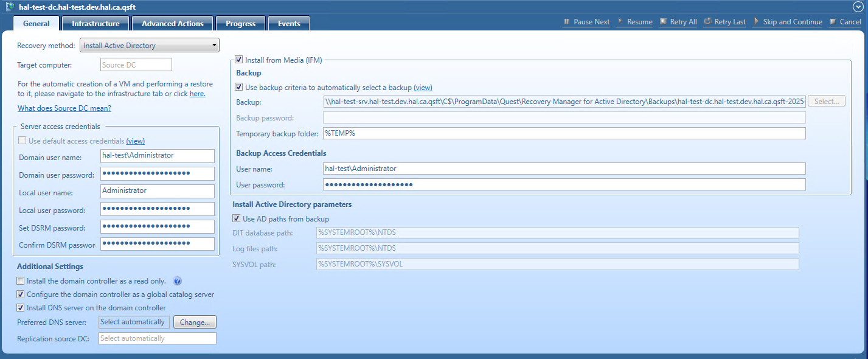Click the Select... backup button
The image size is (868, 359).
[x=827, y=102]
